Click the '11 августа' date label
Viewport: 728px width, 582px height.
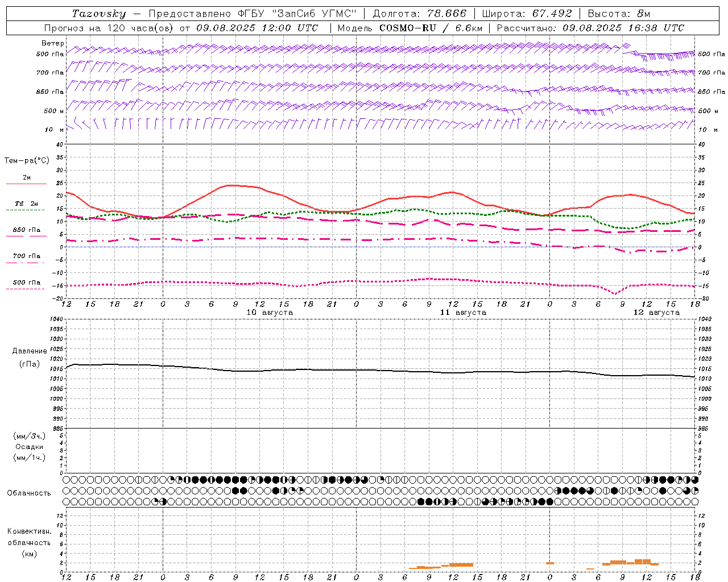click(x=463, y=313)
